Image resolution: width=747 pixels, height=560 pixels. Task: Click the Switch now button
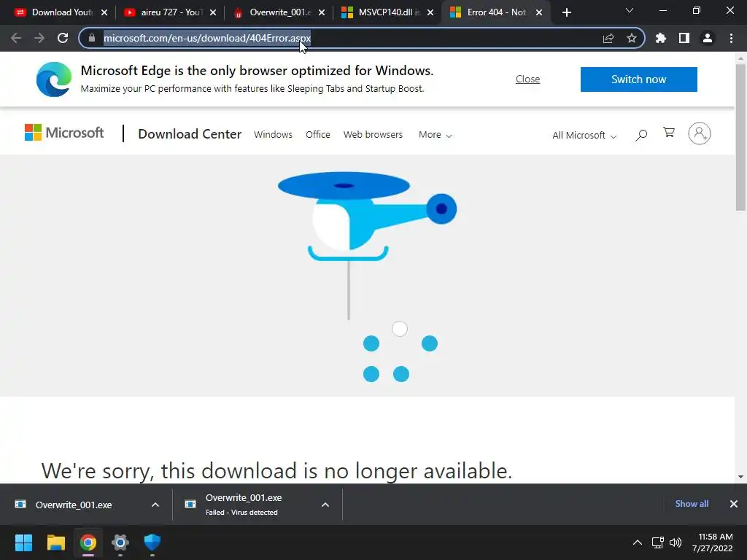click(x=638, y=79)
